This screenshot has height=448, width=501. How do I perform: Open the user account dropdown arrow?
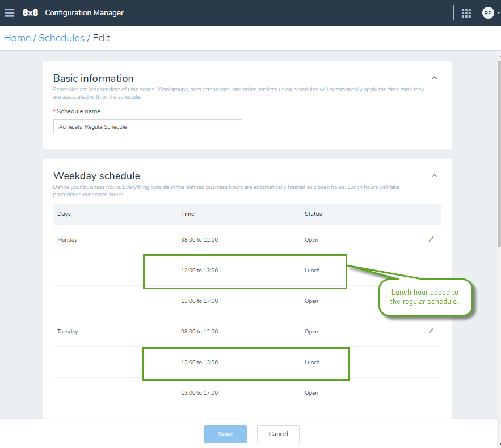coord(498,13)
